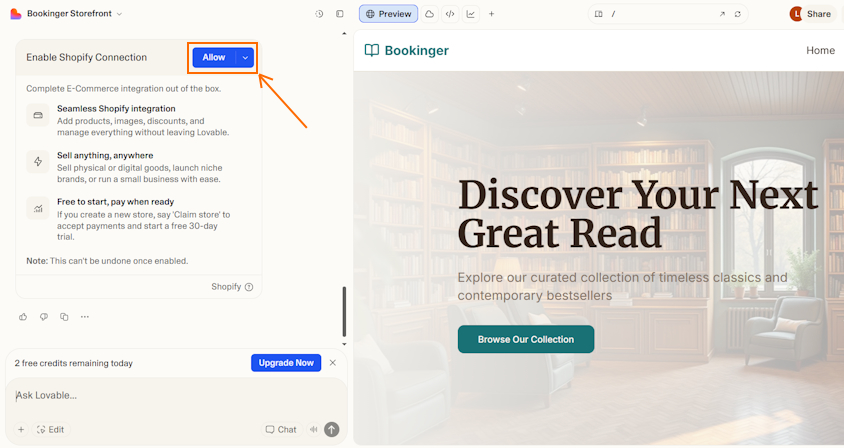Click the Discover Your Next Great Read heading
The width and height of the screenshot is (844, 448).
(638, 214)
